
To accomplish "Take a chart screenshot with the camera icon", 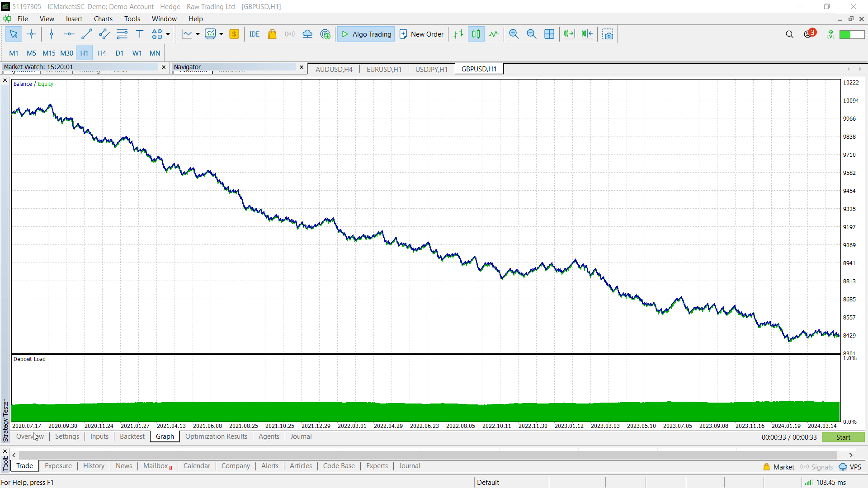I will [x=607, y=34].
